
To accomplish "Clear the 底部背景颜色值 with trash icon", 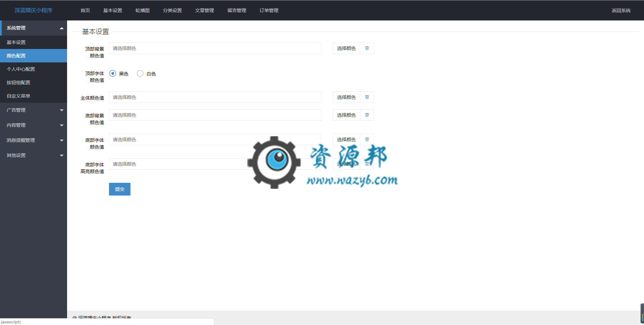I will coord(367,115).
